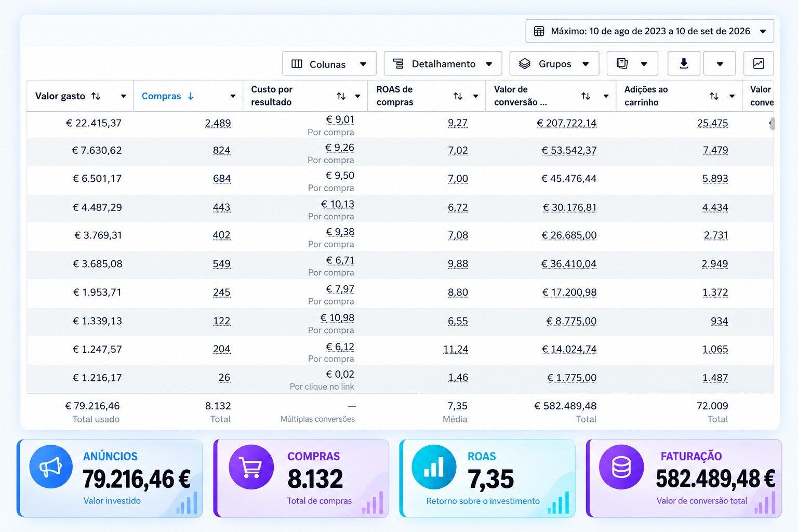Click the bar chart ROAS icon
Screen dimensions: 798x532
434,467
